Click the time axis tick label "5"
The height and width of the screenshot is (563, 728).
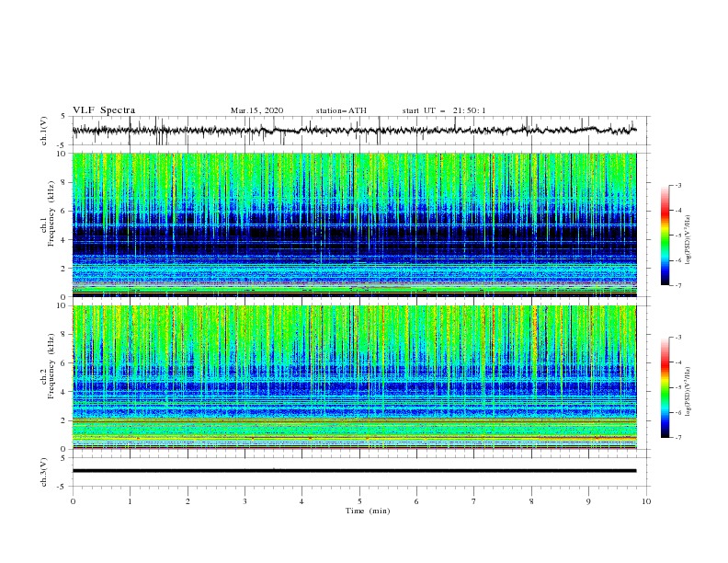(x=359, y=501)
